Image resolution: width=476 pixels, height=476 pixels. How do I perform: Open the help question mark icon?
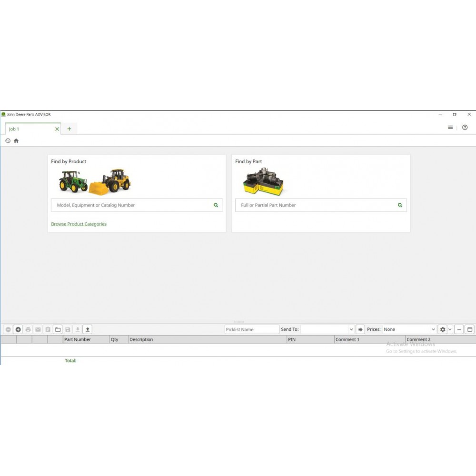pyautogui.click(x=465, y=128)
